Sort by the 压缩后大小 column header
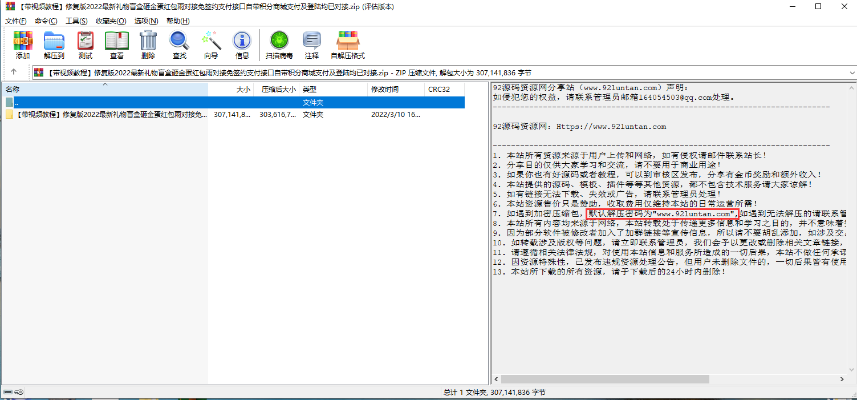857x400 pixels. point(280,89)
